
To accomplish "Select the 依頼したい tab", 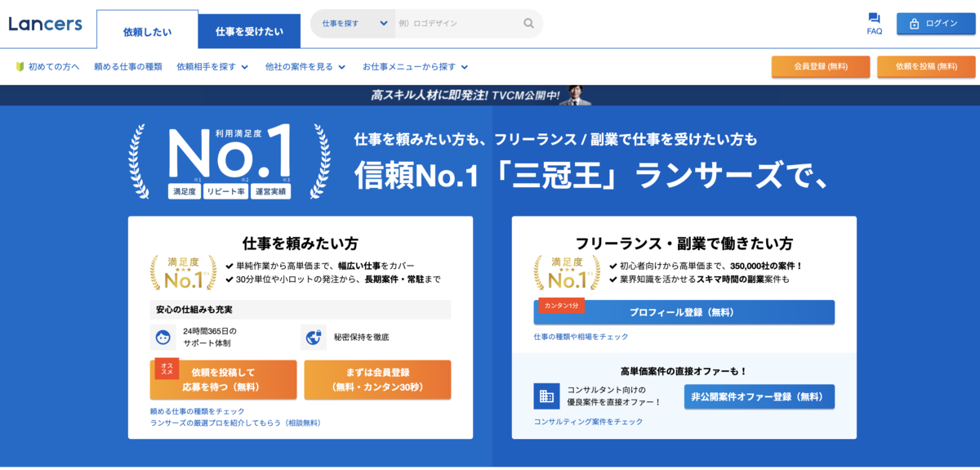I will tap(147, 31).
